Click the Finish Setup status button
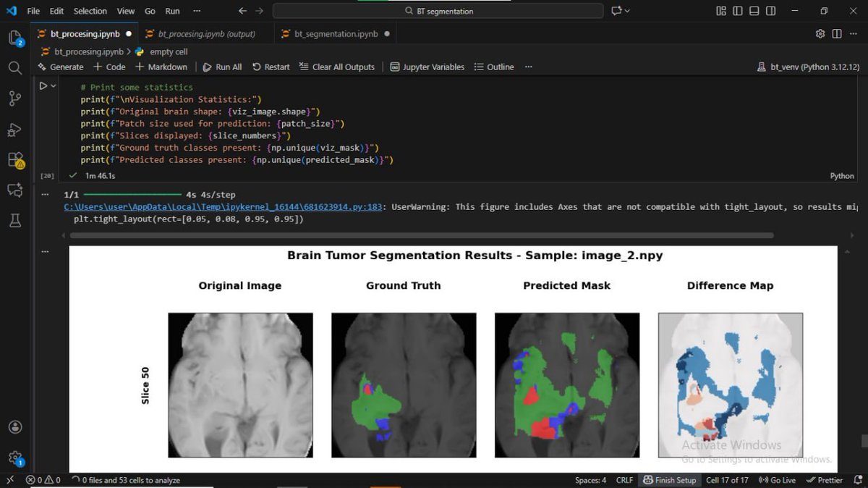The width and height of the screenshot is (868, 488). 670,480
